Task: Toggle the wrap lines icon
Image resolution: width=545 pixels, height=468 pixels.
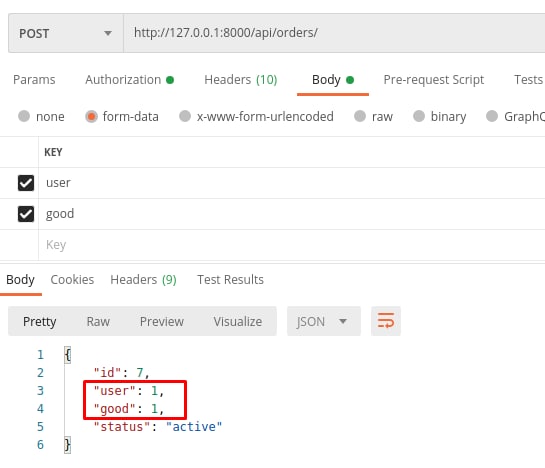Action: (386, 321)
